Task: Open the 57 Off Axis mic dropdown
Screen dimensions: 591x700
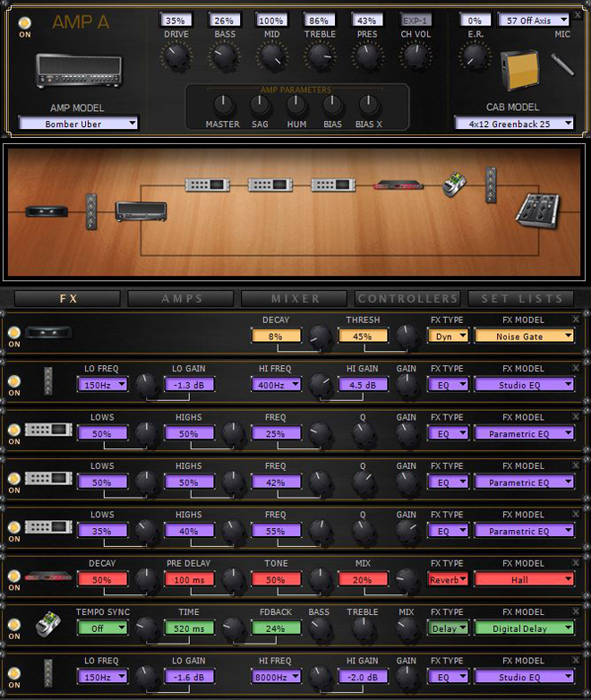Action: pyautogui.click(x=534, y=20)
